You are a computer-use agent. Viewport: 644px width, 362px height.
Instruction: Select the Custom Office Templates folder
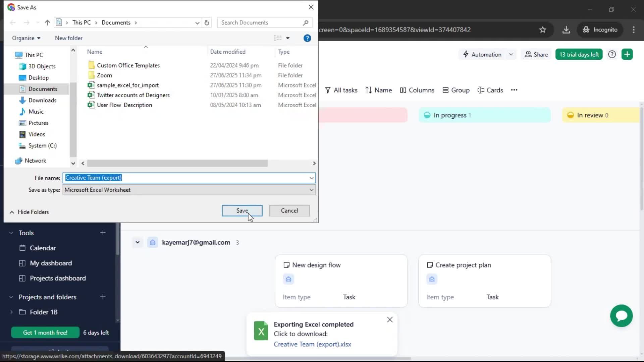[x=128, y=65]
